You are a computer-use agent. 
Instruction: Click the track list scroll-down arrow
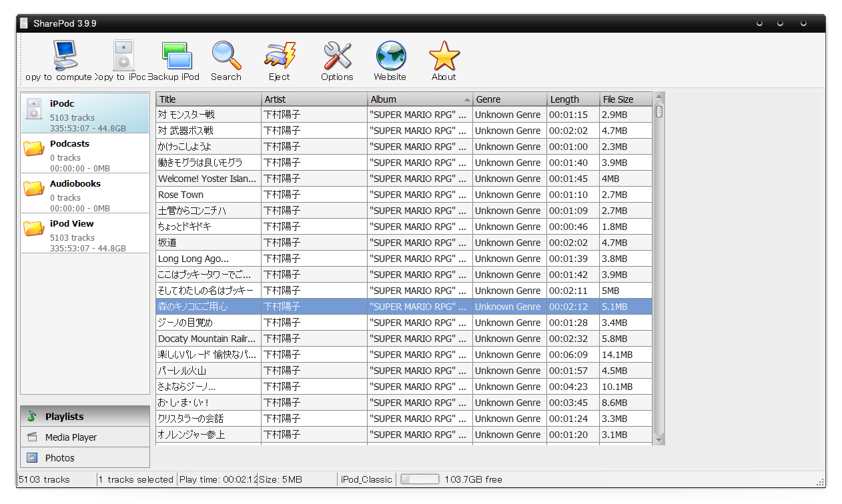[659, 440]
